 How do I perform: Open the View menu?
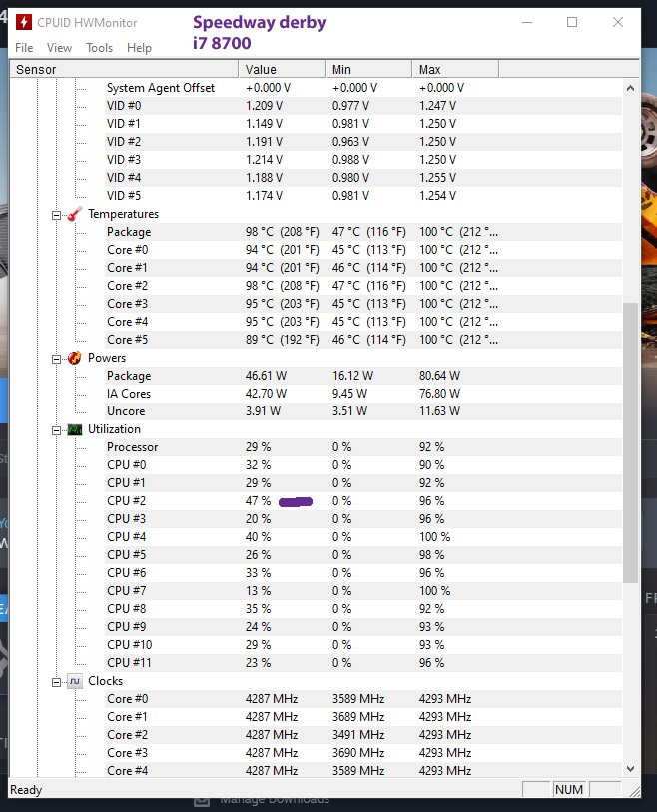tap(59, 48)
